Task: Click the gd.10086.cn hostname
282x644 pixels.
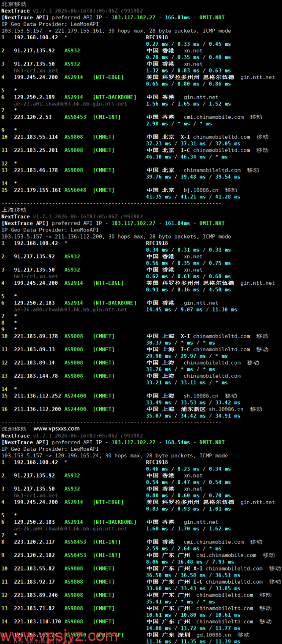Action: click(214, 635)
